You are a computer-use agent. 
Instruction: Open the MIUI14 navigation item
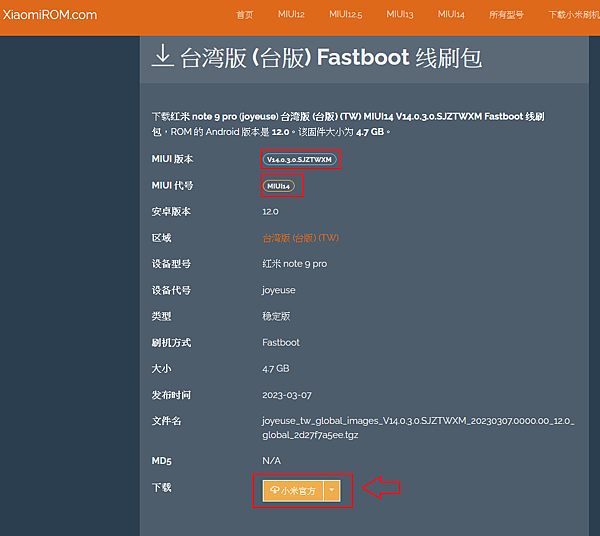click(x=451, y=15)
